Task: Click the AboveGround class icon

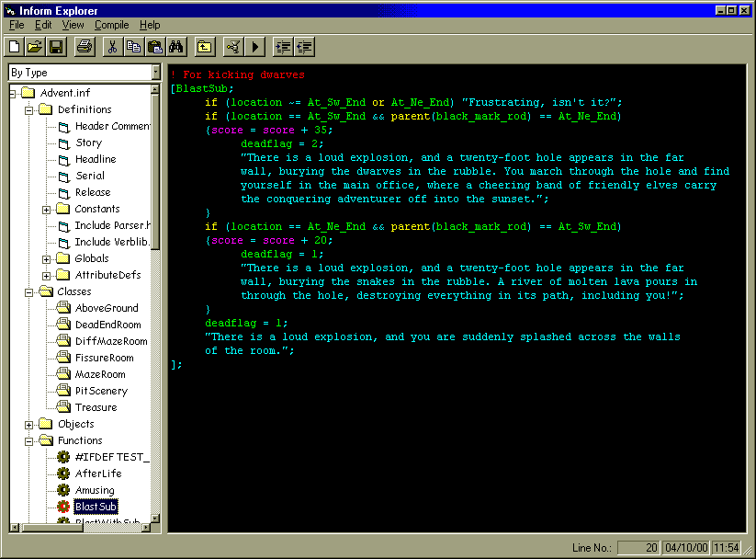Action: 63,307
